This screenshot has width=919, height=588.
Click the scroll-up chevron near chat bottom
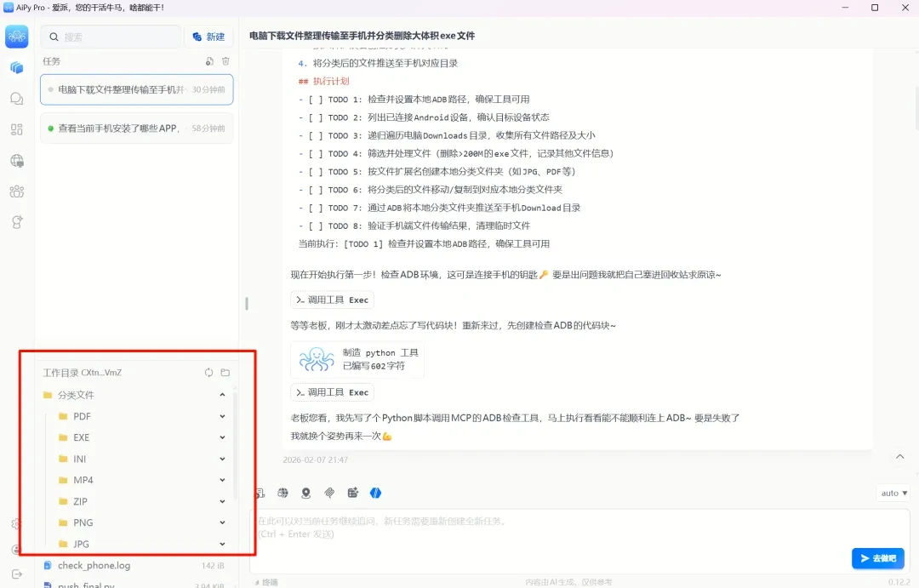[899, 456]
